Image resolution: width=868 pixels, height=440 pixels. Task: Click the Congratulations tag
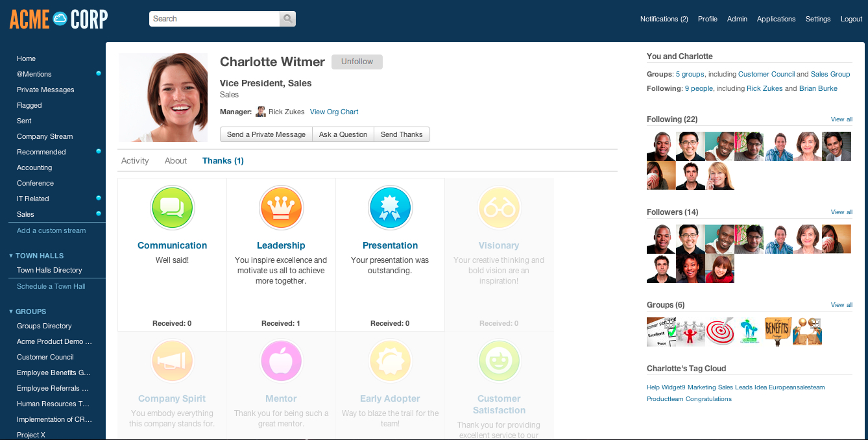[x=708, y=399]
